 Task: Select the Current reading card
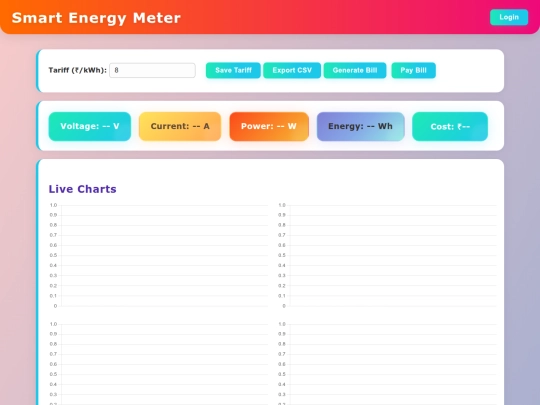[x=180, y=126]
